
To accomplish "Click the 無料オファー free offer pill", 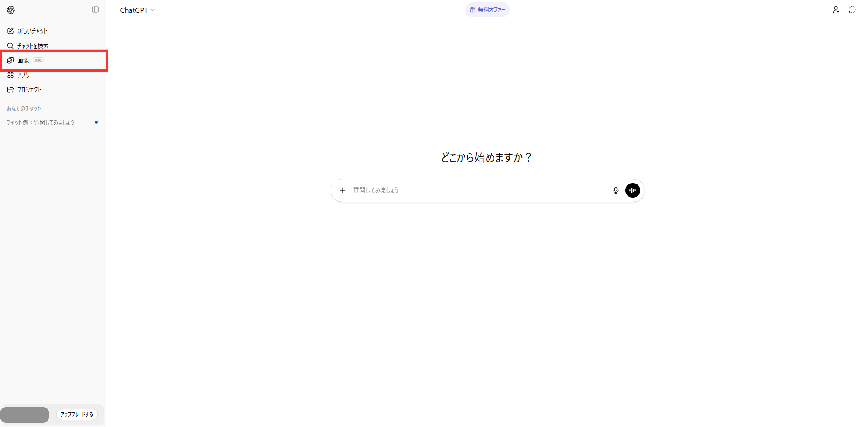I will [x=487, y=10].
